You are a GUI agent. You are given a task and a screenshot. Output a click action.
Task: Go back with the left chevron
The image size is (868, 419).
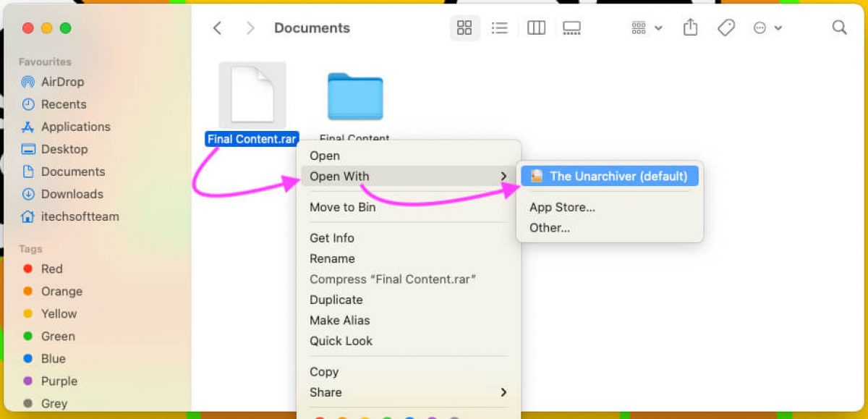[217, 28]
